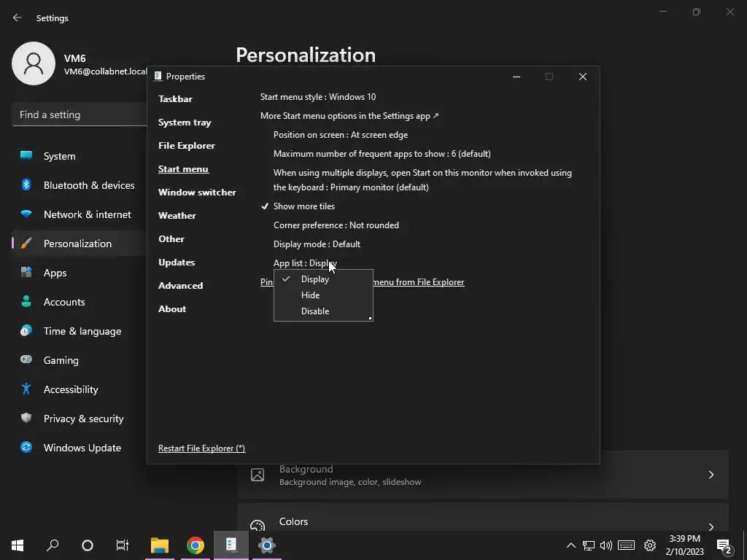
Task: Select Start menu section in Properties
Action: point(183,169)
